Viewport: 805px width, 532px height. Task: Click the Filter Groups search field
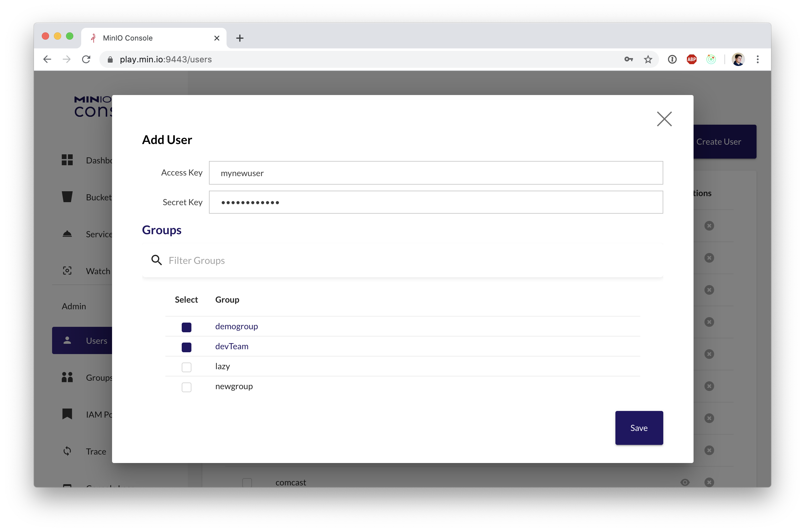click(407, 260)
